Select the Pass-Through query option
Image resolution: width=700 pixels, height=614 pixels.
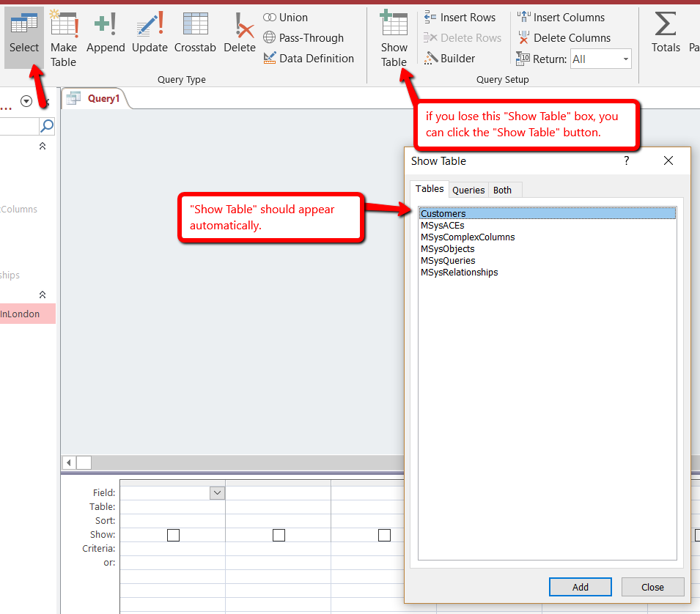click(303, 38)
